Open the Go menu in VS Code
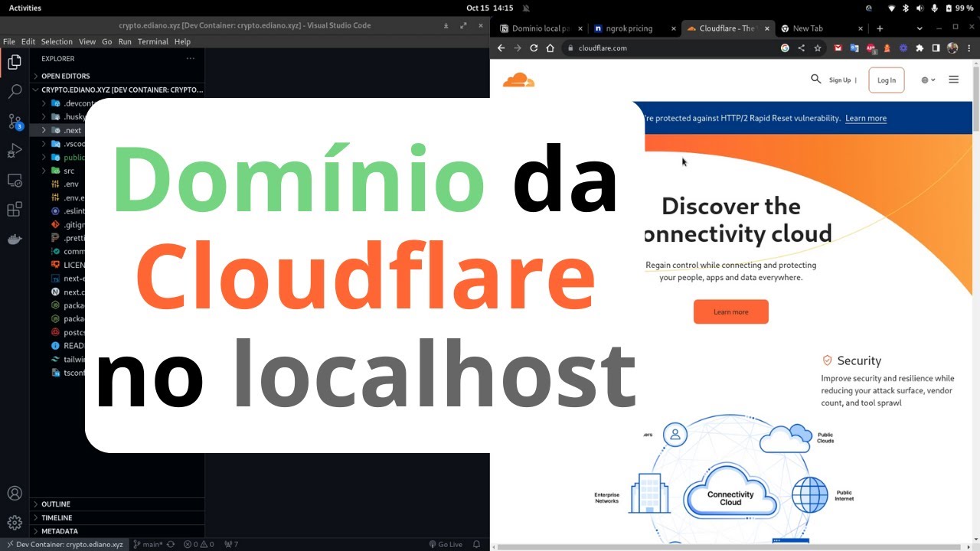The image size is (980, 551). 107,41
